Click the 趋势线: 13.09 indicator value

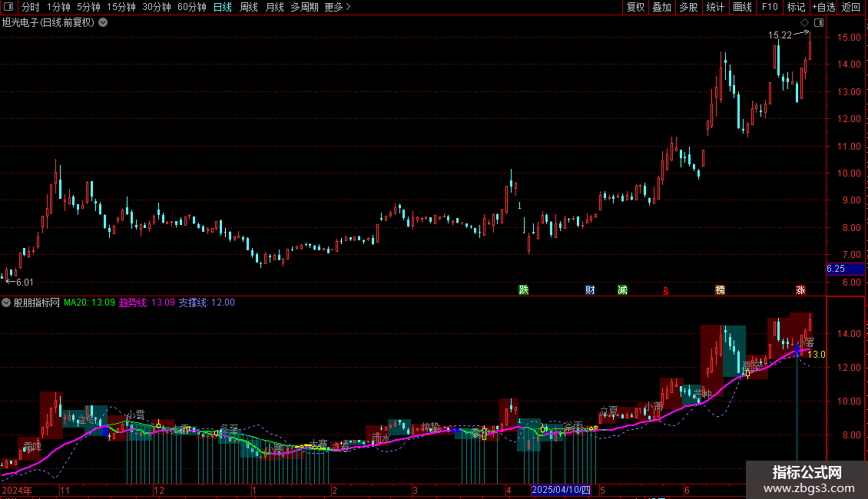tap(147, 302)
